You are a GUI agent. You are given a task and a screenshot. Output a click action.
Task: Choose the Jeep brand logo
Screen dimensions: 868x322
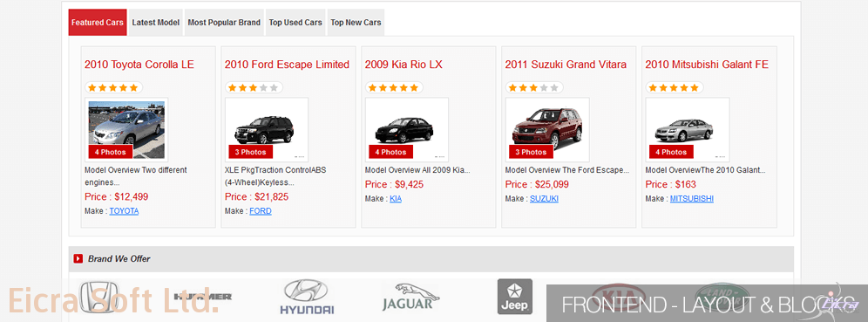point(515,297)
